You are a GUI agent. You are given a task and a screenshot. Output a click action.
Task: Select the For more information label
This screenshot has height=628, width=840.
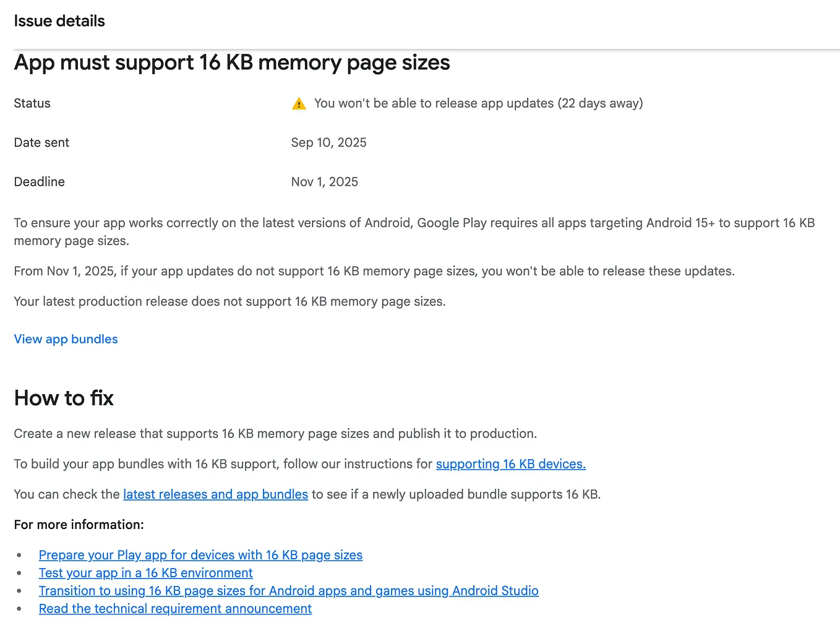click(78, 525)
